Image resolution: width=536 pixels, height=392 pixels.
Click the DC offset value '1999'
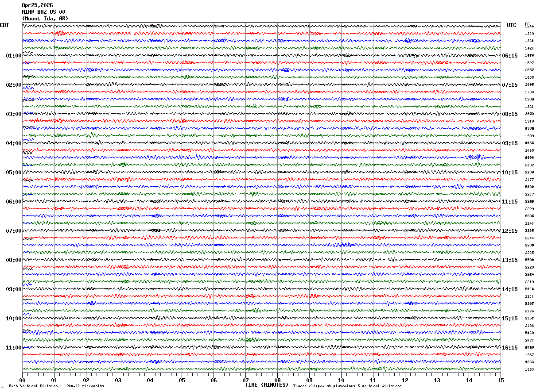[529, 136]
